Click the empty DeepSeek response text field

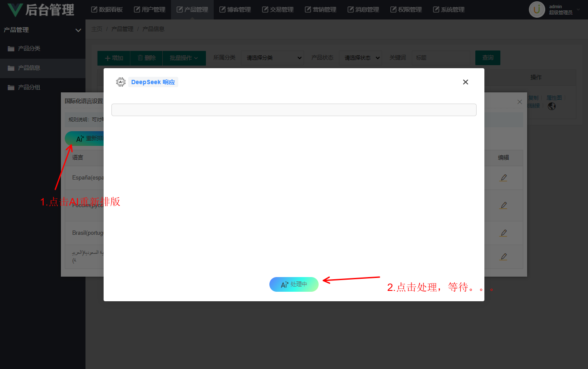[294, 110]
